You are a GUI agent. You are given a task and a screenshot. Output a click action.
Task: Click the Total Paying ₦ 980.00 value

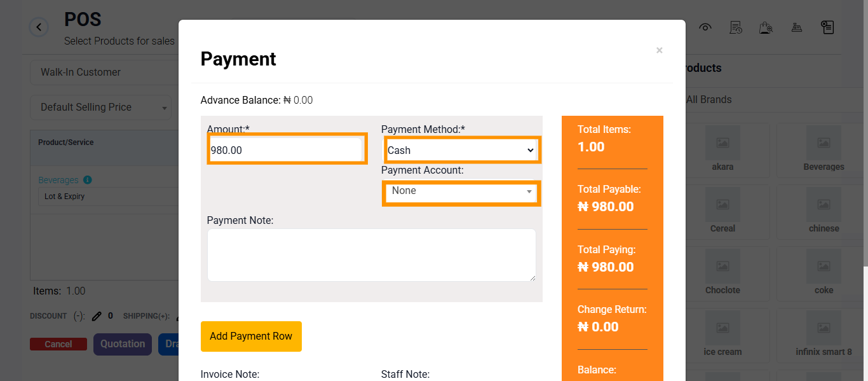[606, 267]
